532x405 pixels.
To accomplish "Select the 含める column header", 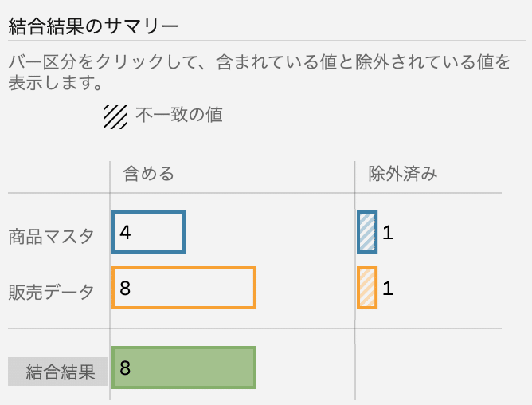I will click(x=148, y=174).
